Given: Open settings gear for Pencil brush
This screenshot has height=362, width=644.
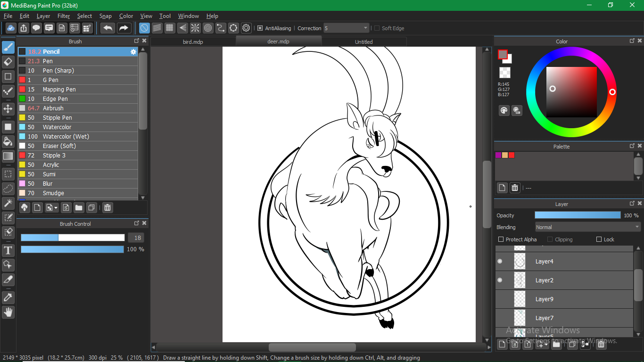Looking at the screenshot, I should 133,52.
